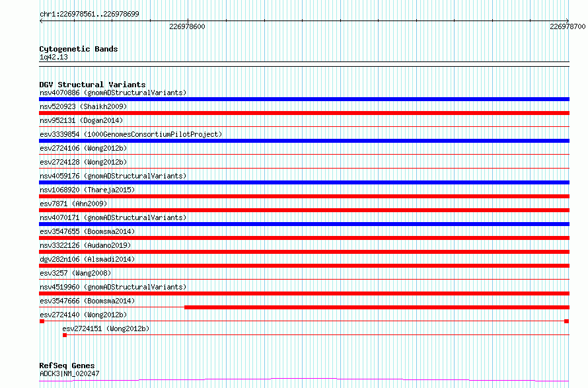Screen dimensions: 588x388
Task: Open the DGV Structural Variants track heading
Action: tap(92, 85)
